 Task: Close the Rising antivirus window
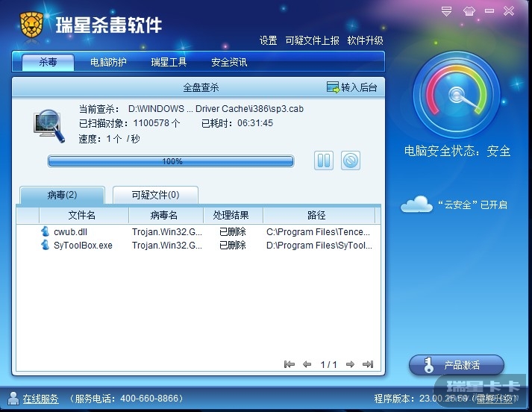[x=509, y=11]
